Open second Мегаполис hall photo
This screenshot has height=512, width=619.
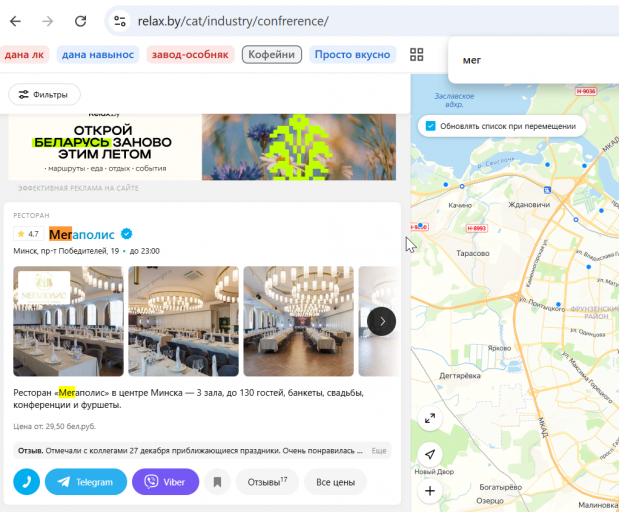[184, 321]
